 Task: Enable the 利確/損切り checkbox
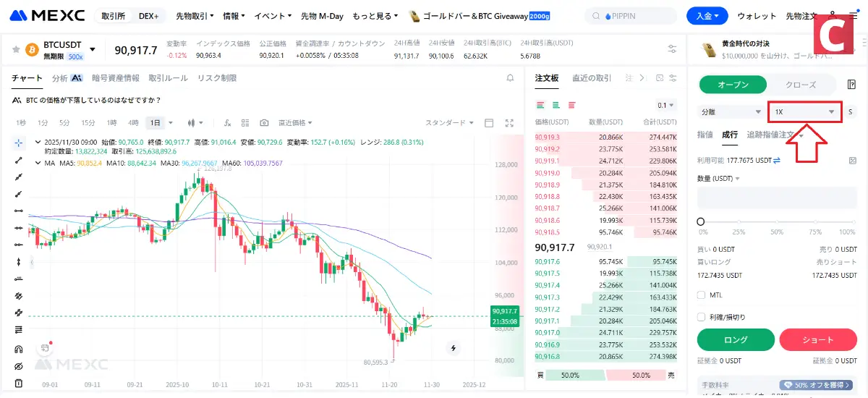tap(701, 317)
